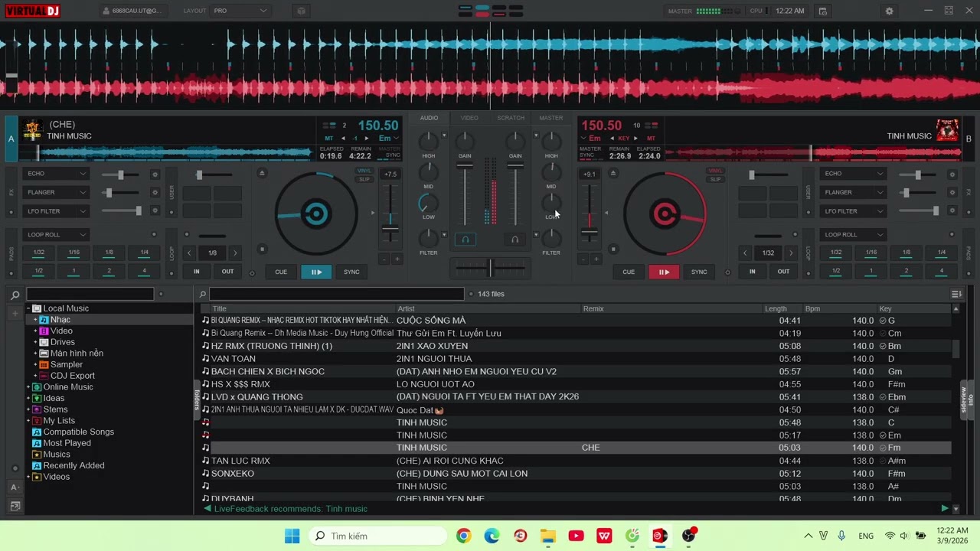Click the crossfader

pyautogui.click(x=490, y=267)
